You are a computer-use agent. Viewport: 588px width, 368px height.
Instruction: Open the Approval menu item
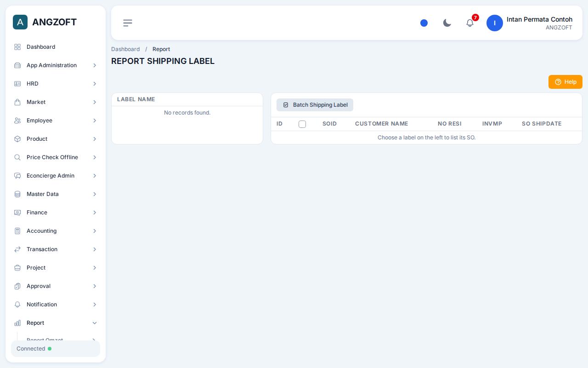56,286
